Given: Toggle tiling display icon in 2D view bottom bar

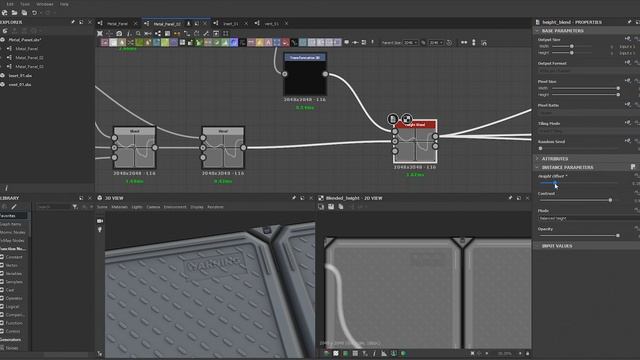Looking at the screenshot, I should [355, 353].
